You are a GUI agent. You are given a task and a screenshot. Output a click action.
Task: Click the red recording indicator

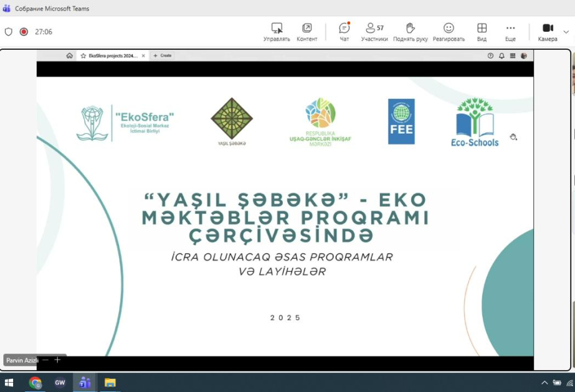tap(24, 32)
